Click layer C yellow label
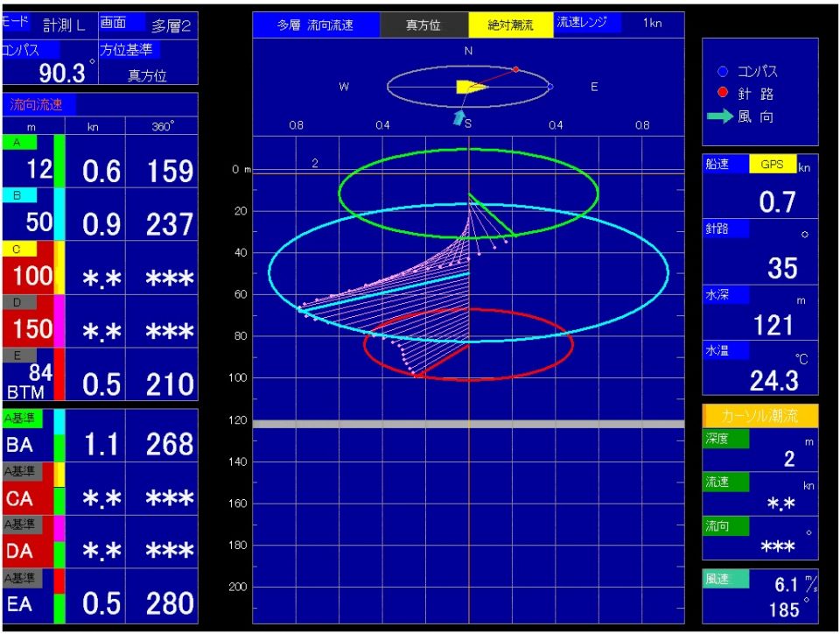 click(19, 249)
